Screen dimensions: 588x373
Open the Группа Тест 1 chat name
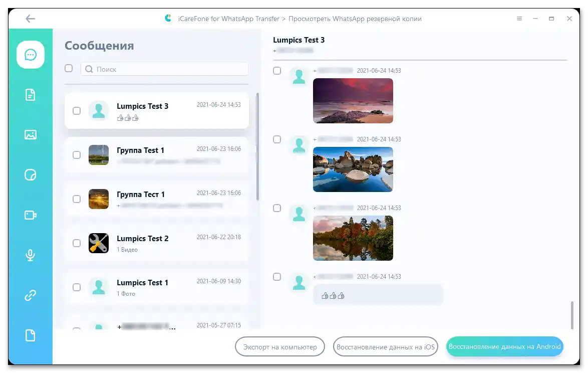coord(141,195)
